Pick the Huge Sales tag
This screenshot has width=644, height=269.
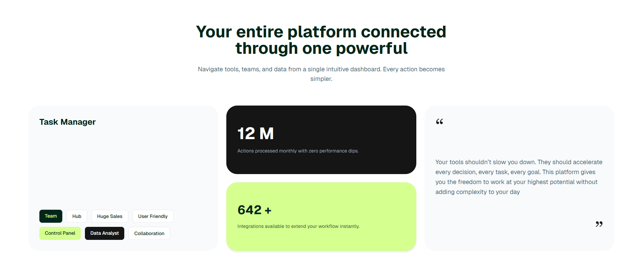110,217
